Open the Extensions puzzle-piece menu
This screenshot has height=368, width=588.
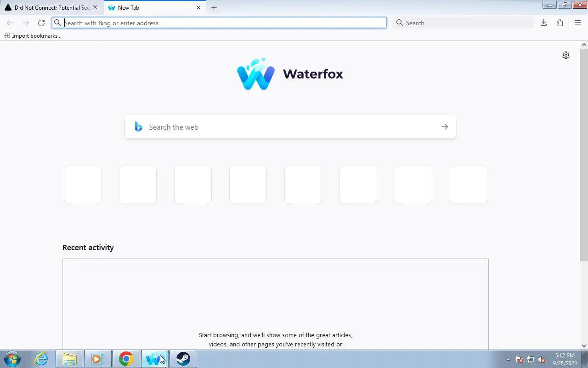(560, 23)
